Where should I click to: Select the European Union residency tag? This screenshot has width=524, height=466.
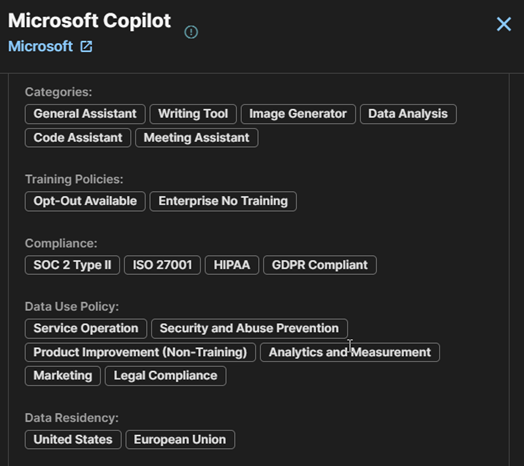coord(180,440)
